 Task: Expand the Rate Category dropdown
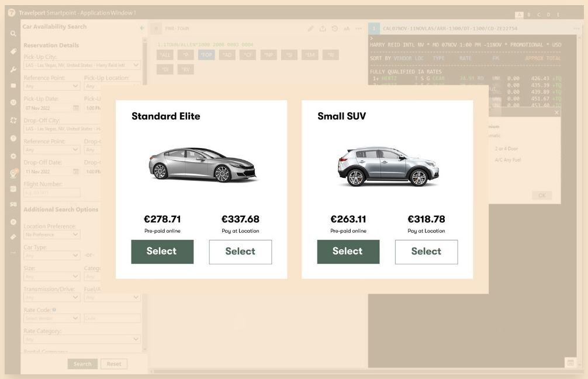tap(82, 339)
